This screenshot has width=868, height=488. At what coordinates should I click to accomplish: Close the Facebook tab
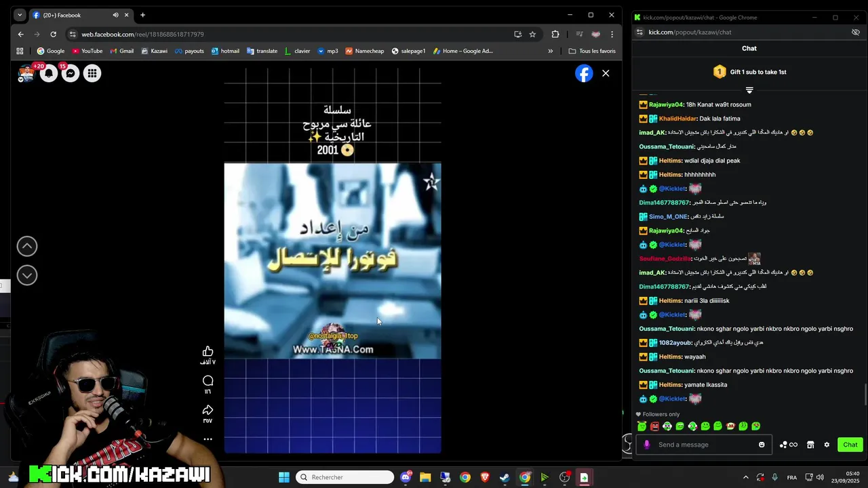point(126,15)
